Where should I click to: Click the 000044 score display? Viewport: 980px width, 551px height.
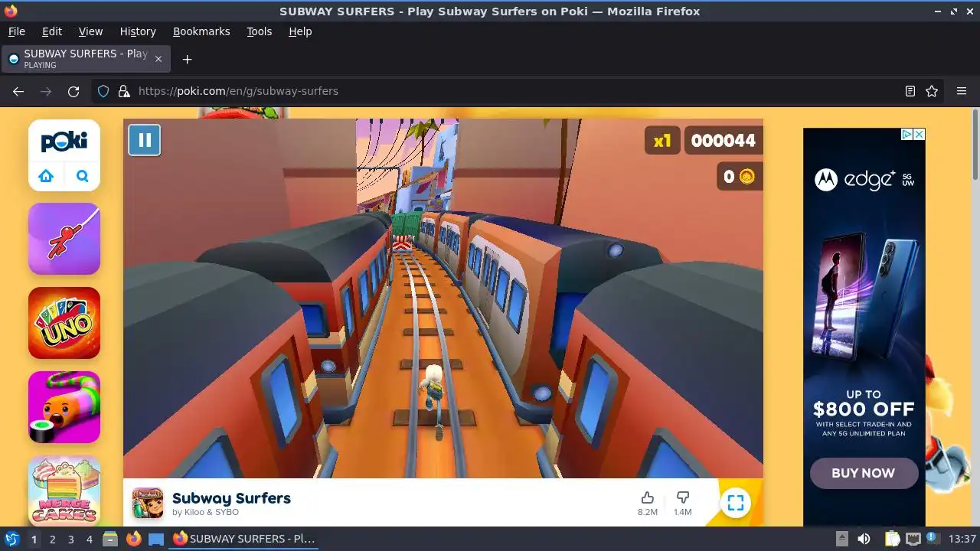coord(724,140)
